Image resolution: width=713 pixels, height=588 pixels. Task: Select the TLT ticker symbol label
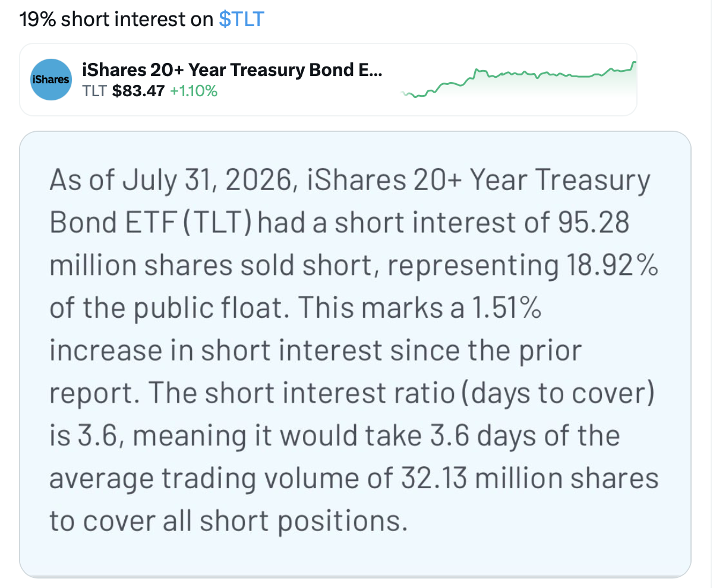95,91
